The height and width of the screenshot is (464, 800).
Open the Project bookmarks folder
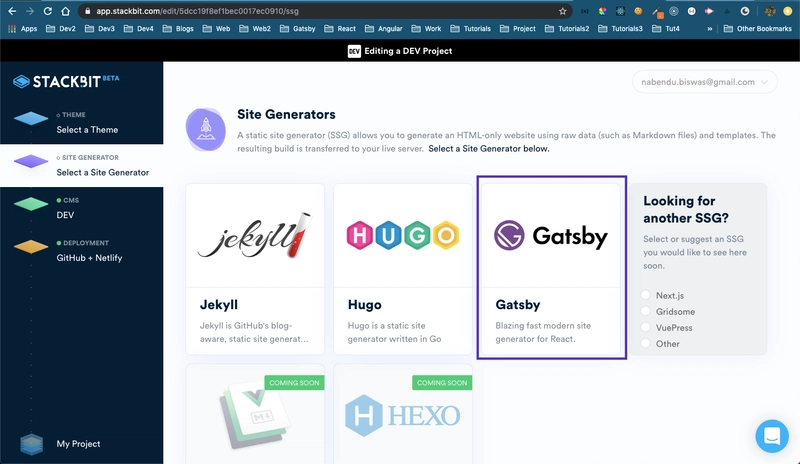[518, 29]
